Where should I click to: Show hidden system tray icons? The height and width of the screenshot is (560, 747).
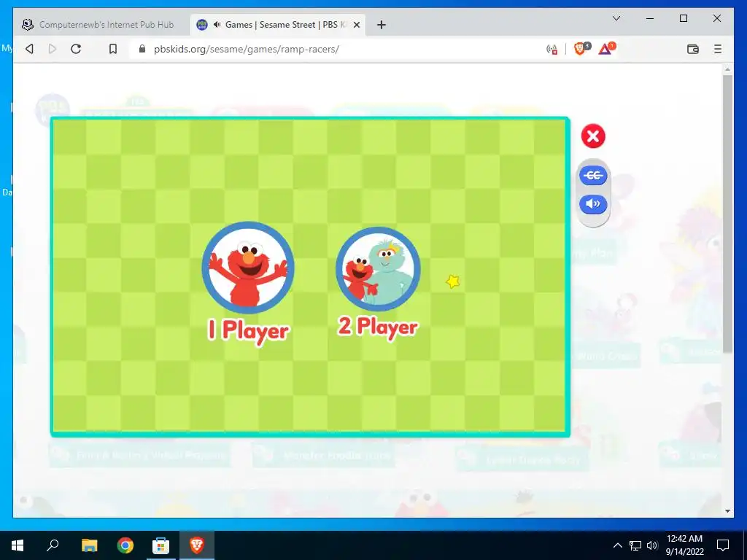pyautogui.click(x=617, y=545)
